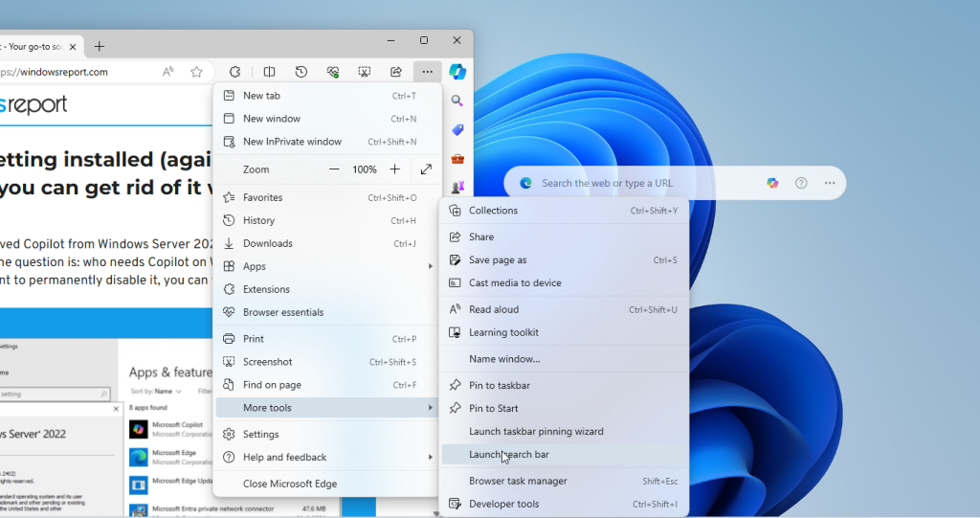
Task: Open the sidebar Tools briefcase icon
Action: pyautogui.click(x=457, y=158)
